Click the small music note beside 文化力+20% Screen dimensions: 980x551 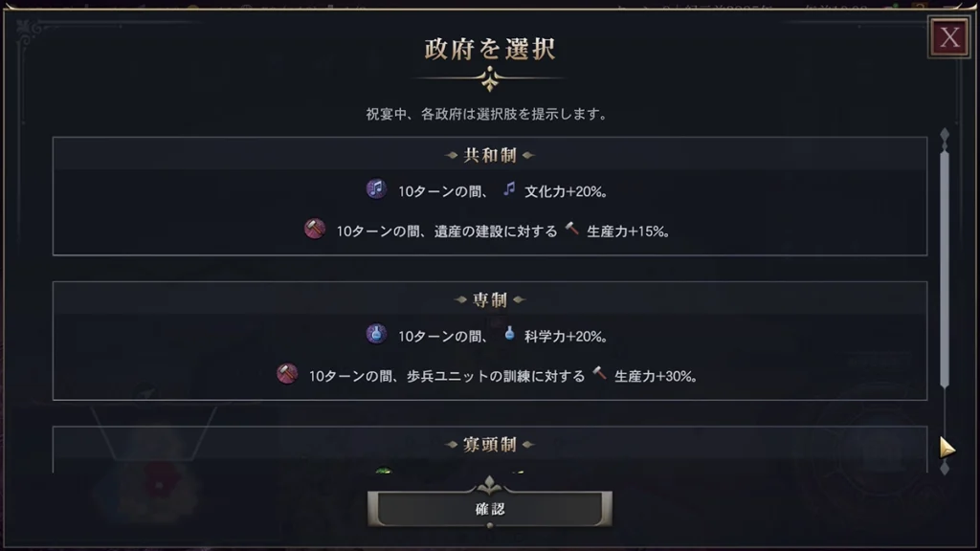(x=509, y=189)
